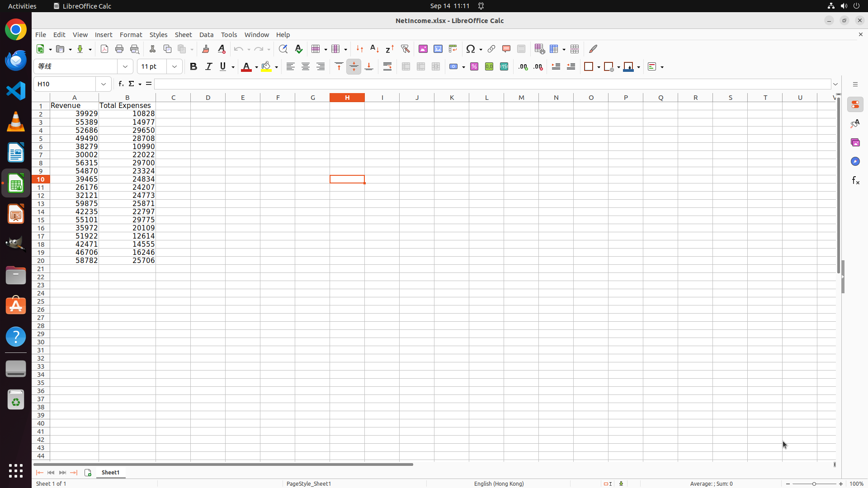Expand the font name dropdown
The height and width of the screenshot is (488, 868).
(x=125, y=67)
